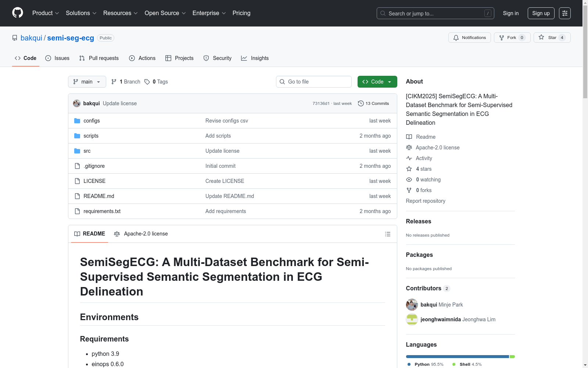Switch to the Actions tab
Screen dimensions: 588x368
point(142,58)
